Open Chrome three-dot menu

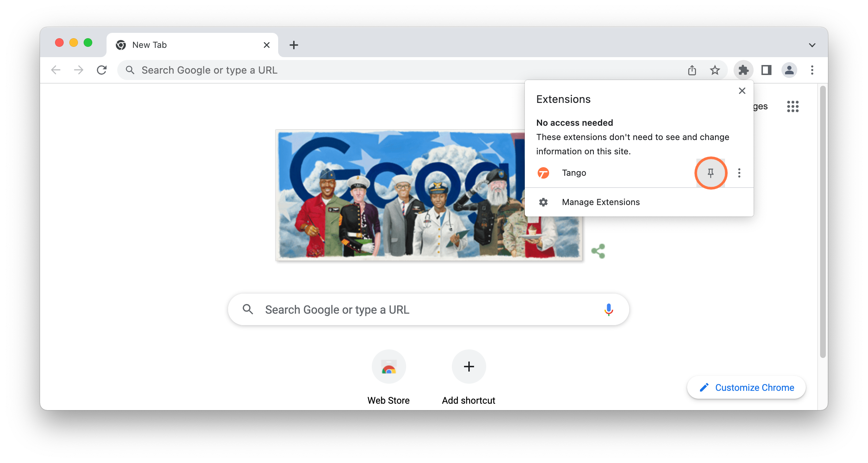812,70
